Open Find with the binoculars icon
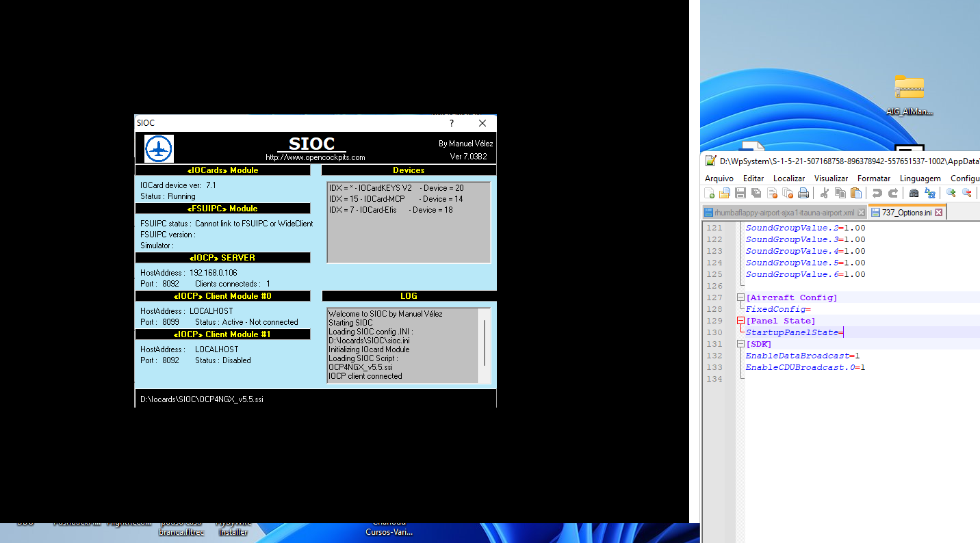Image resolution: width=980 pixels, height=543 pixels. point(914,193)
